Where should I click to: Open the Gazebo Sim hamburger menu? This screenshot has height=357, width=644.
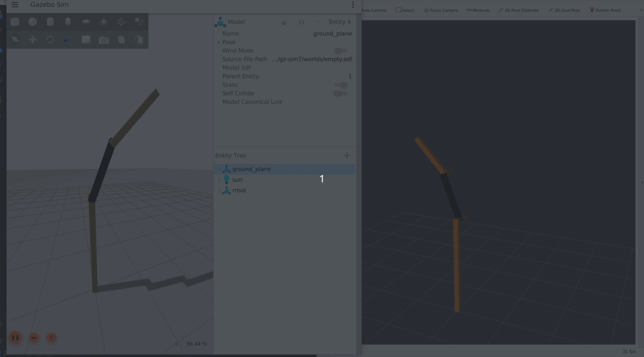click(15, 5)
